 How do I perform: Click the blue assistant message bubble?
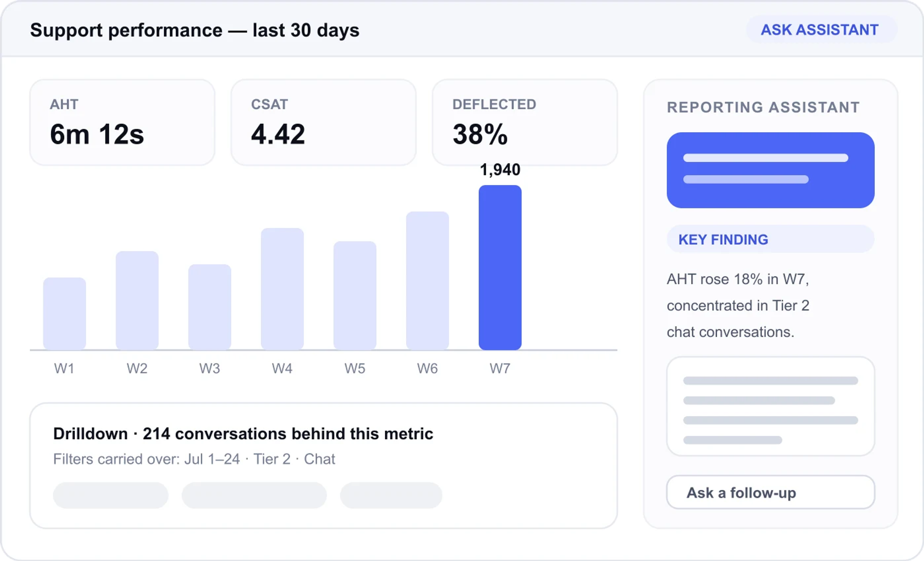(x=771, y=170)
